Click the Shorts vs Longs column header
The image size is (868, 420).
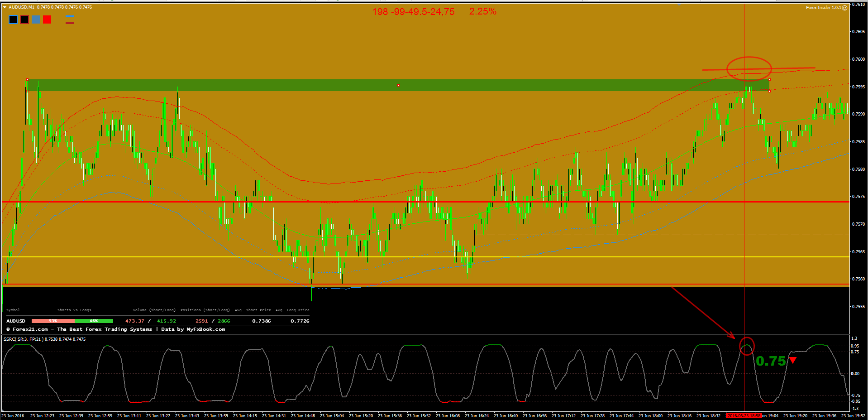74,310
